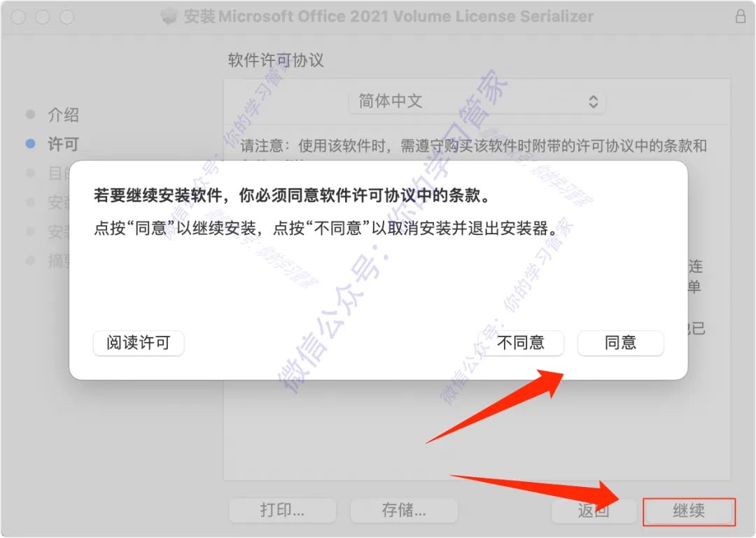Click the 不同意 button
The width and height of the screenshot is (756, 538).
tap(521, 343)
